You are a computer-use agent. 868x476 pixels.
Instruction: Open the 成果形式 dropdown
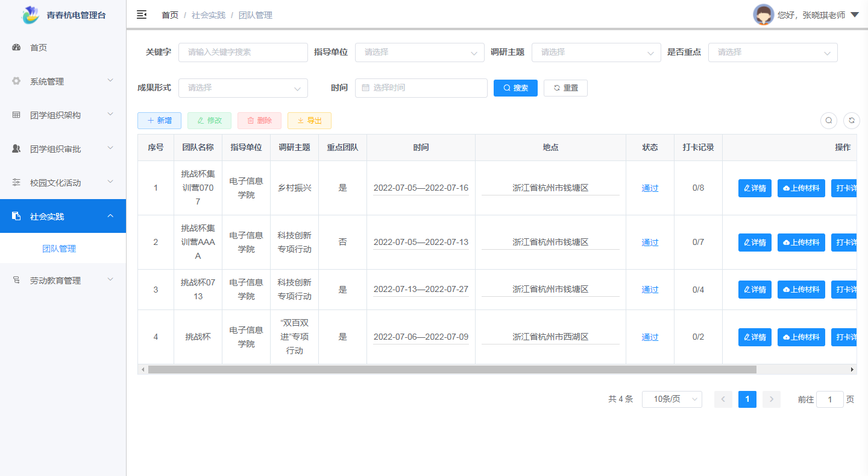243,88
